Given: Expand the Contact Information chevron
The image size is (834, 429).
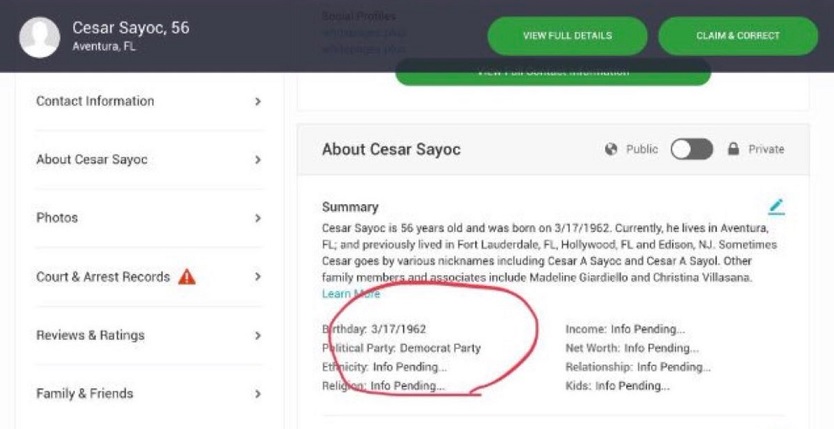Looking at the screenshot, I should tap(258, 101).
